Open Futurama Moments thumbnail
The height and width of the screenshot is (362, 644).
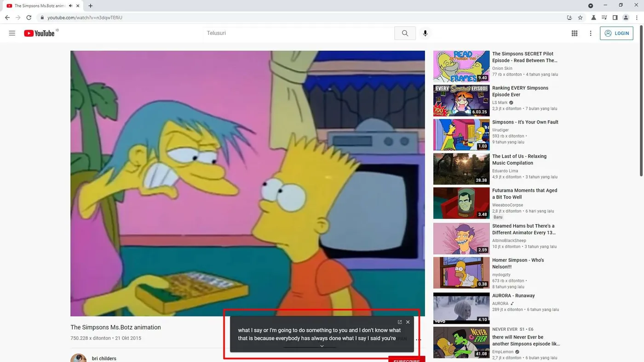tap(461, 203)
